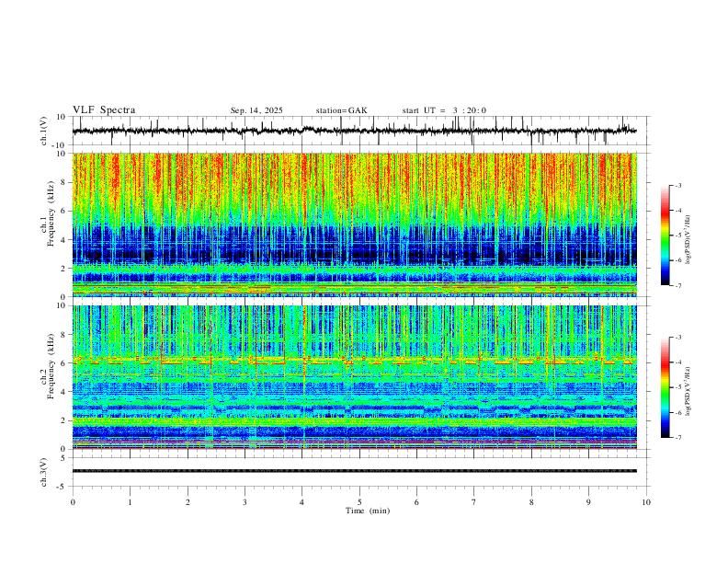Click inside the ch.1 spectrogram panel

point(354,224)
